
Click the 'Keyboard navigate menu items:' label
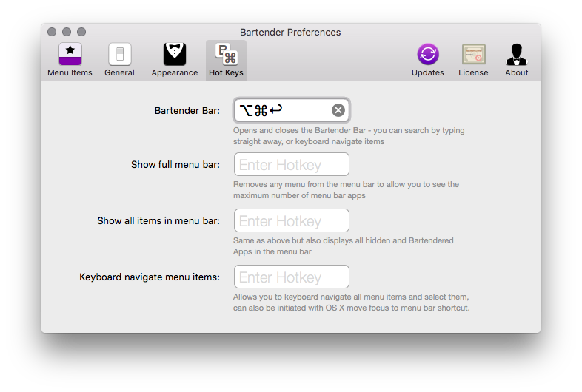[150, 277]
